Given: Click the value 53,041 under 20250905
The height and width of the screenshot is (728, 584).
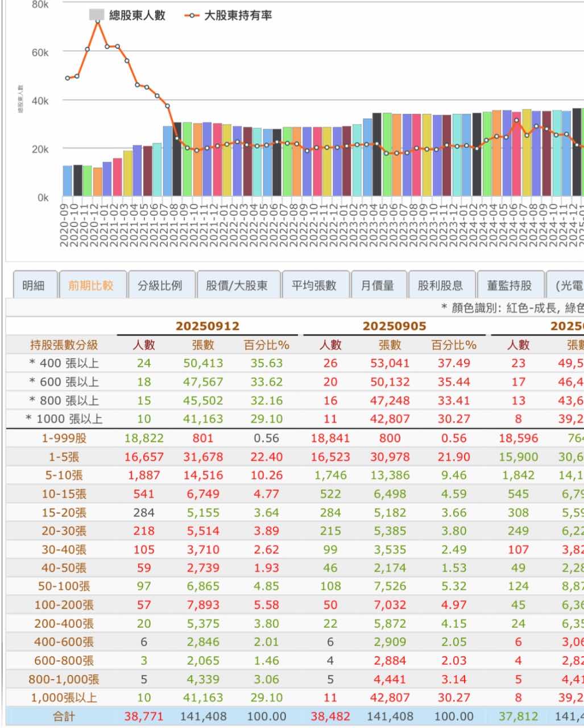Looking at the screenshot, I should coord(390,363).
